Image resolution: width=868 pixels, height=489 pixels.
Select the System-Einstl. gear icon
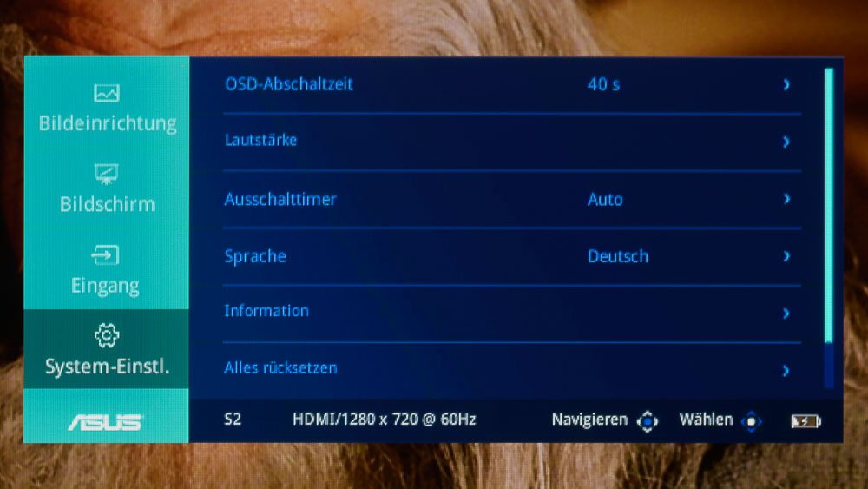tap(106, 335)
